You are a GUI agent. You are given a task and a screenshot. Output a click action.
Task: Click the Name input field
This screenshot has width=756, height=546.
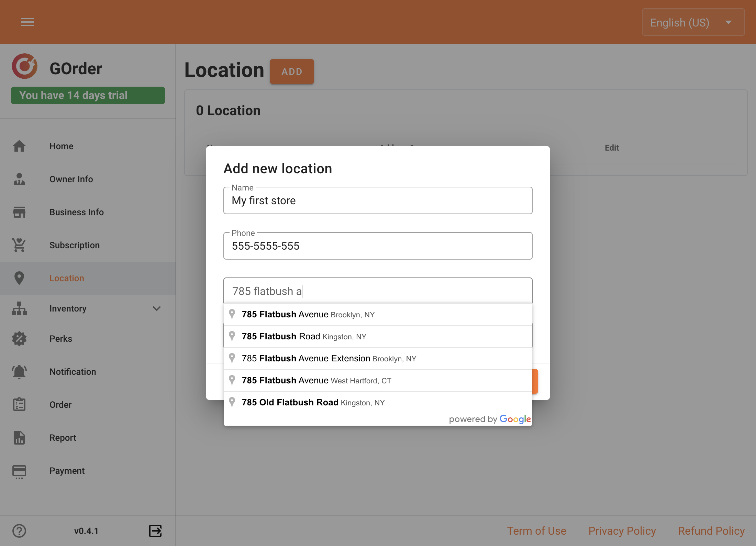pos(378,200)
